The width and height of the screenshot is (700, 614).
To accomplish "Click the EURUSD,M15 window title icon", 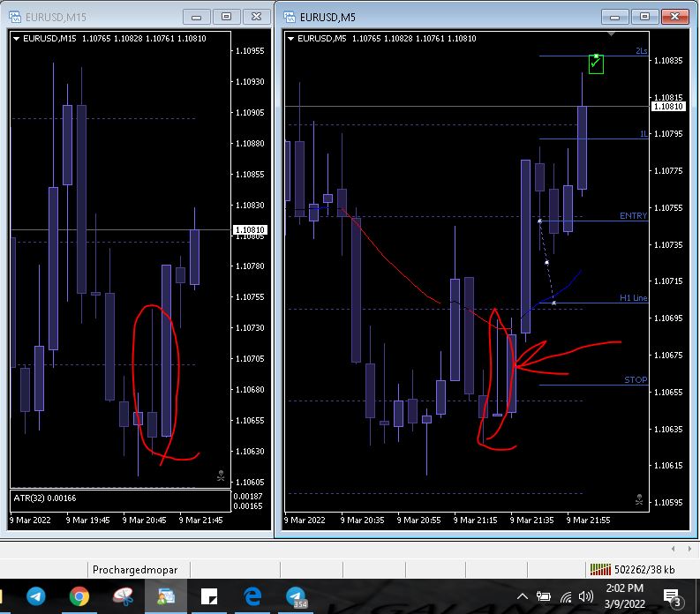I will pos(15,17).
